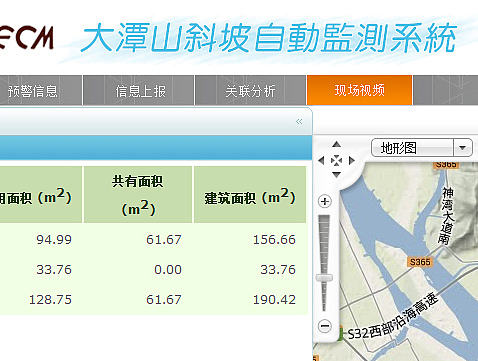Switch to the 信息上报 tab
The image size is (478, 361).
pos(139,90)
